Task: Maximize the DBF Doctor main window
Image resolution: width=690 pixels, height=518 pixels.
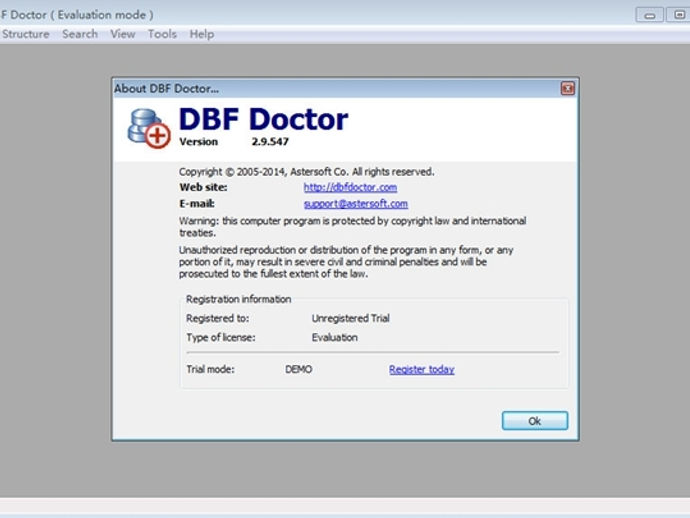Action: pyautogui.click(x=678, y=15)
